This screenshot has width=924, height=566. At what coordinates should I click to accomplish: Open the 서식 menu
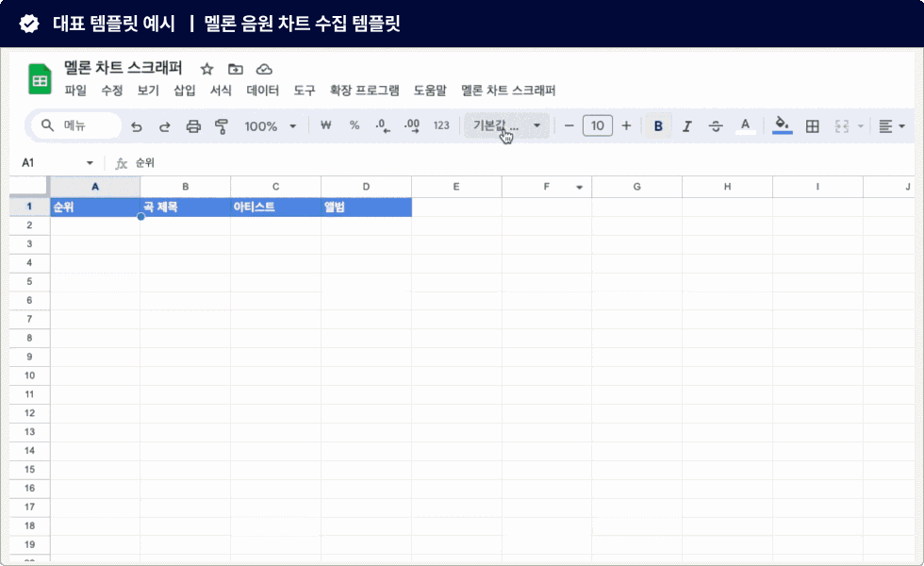(x=221, y=91)
